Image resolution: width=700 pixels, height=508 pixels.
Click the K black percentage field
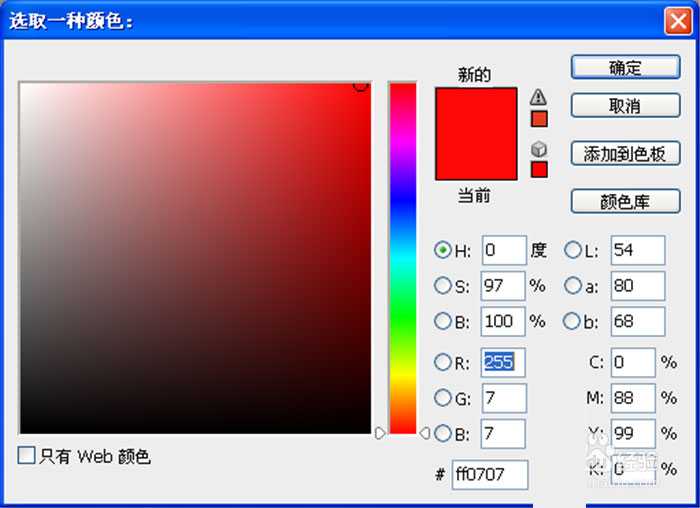[x=633, y=469]
